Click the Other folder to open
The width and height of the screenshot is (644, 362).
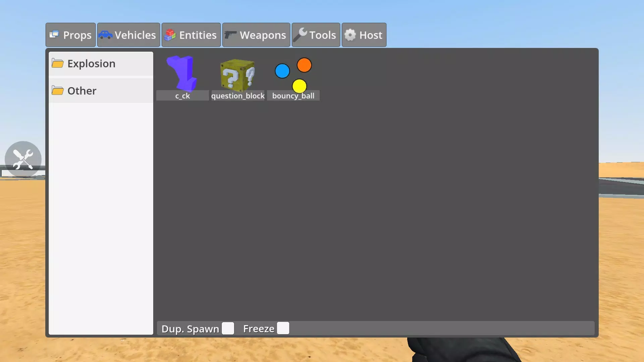pos(82,90)
